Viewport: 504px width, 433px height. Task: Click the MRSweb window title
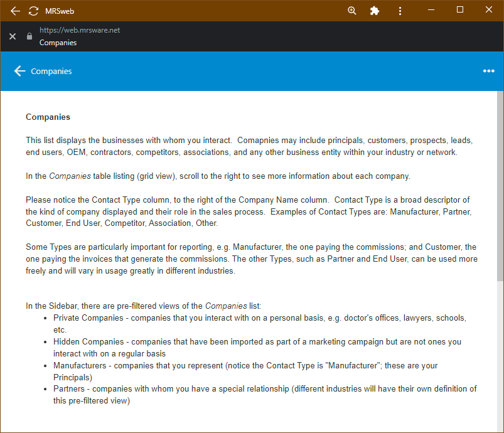(60, 11)
